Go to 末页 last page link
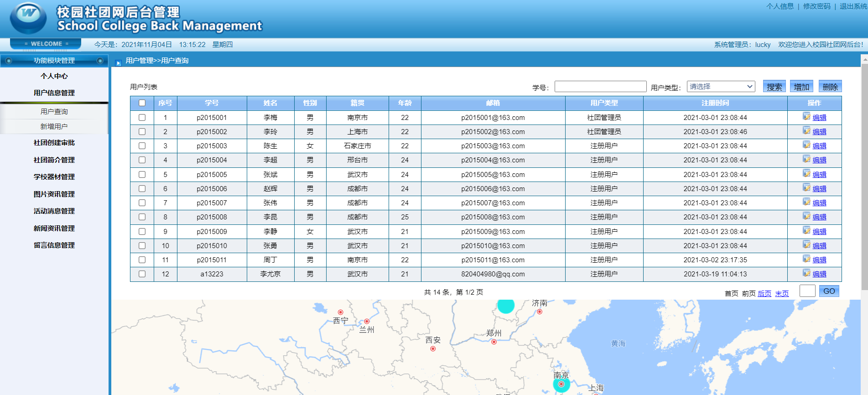Image resolution: width=868 pixels, height=395 pixels. coord(782,294)
